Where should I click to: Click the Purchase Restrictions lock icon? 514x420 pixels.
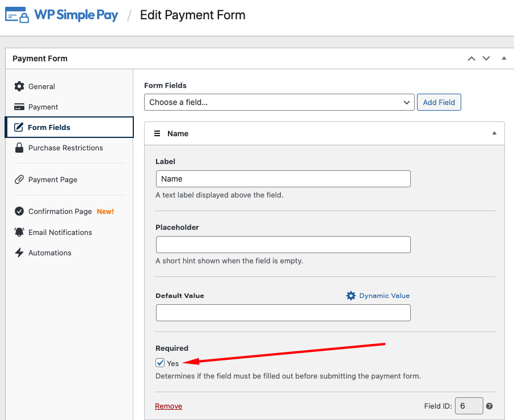pos(19,148)
